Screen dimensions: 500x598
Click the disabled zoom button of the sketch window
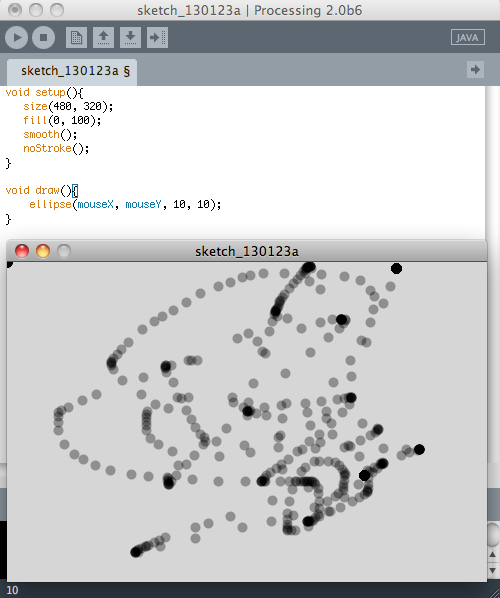[x=64, y=251]
